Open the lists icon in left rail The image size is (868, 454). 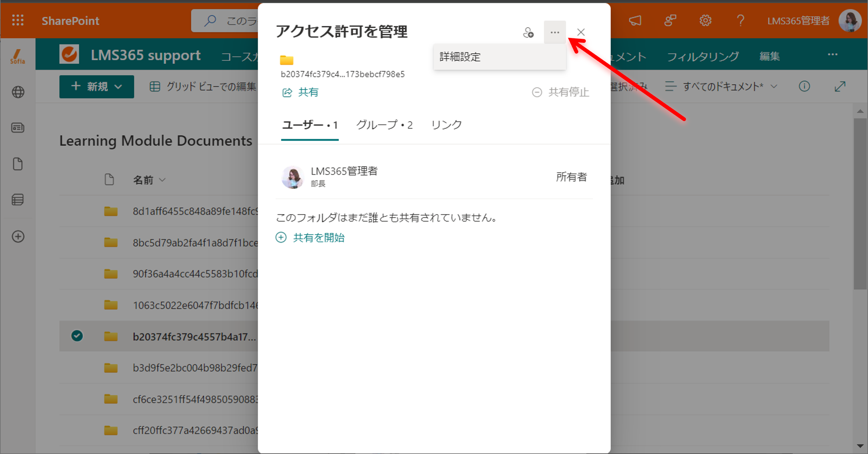[18, 200]
